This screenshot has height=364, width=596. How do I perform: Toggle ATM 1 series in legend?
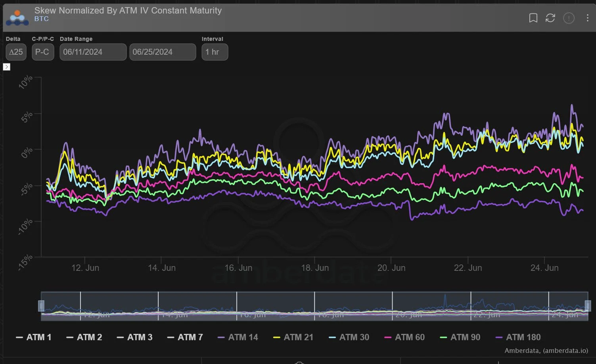click(34, 337)
